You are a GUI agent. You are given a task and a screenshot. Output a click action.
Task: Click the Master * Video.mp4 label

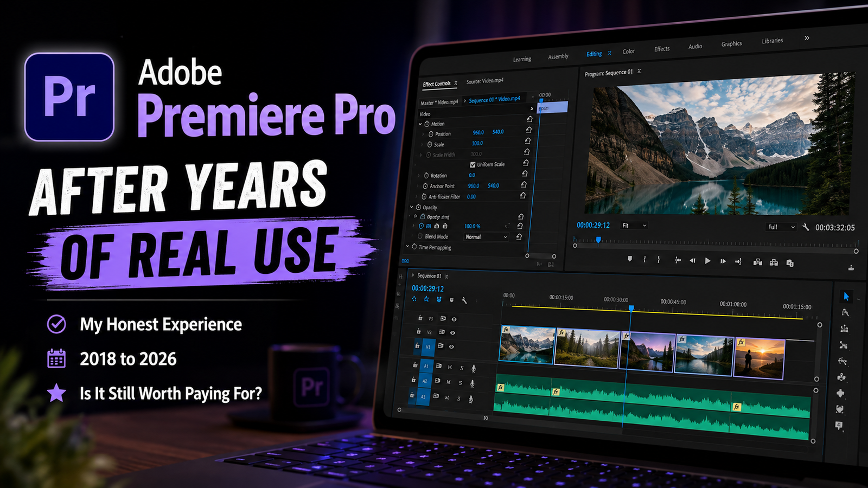439,102
